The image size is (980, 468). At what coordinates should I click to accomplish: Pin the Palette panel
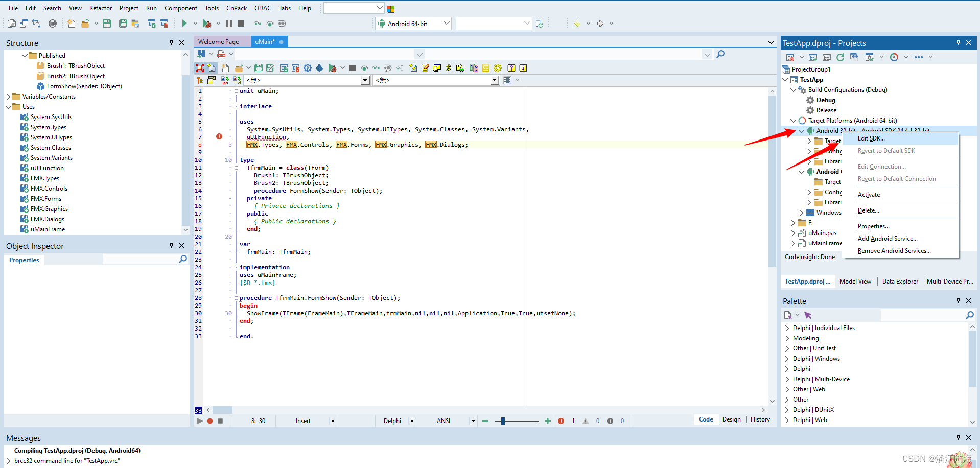click(x=958, y=301)
